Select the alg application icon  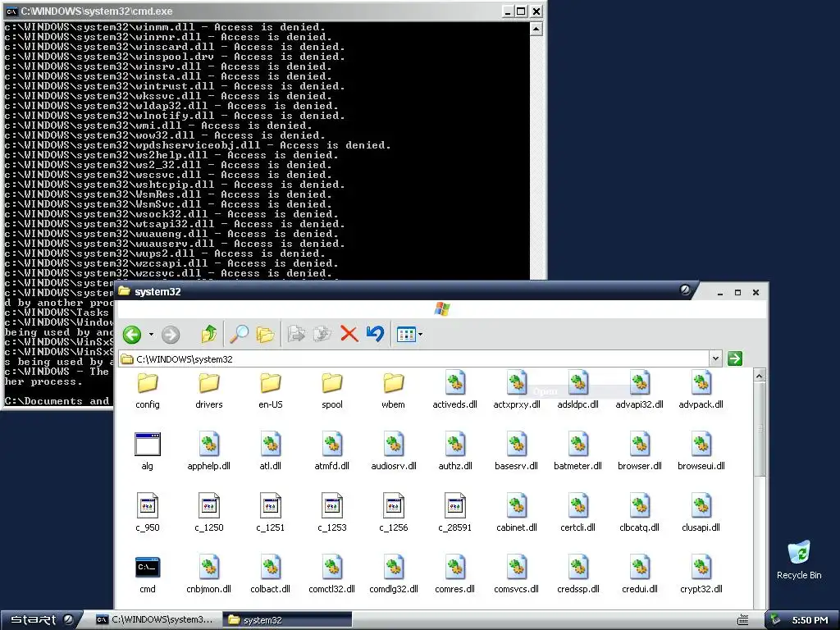click(x=148, y=452)
